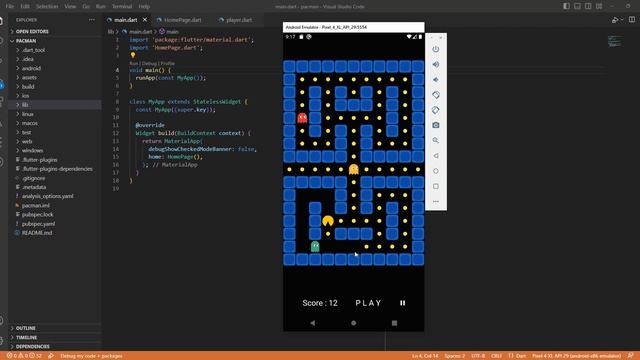Click the emulator zoom magnifier icon
Screen dimensions: 640x360
(436, 140)
